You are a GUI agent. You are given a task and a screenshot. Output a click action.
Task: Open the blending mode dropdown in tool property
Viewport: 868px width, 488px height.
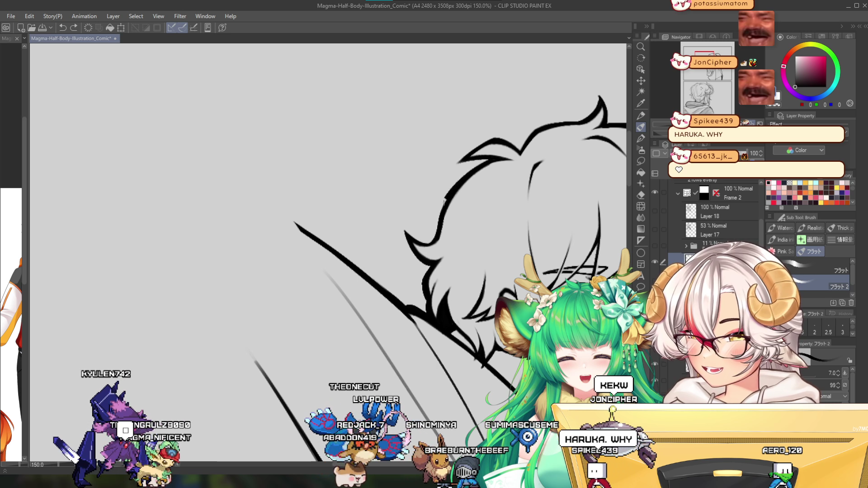click(x=833, y=396)
